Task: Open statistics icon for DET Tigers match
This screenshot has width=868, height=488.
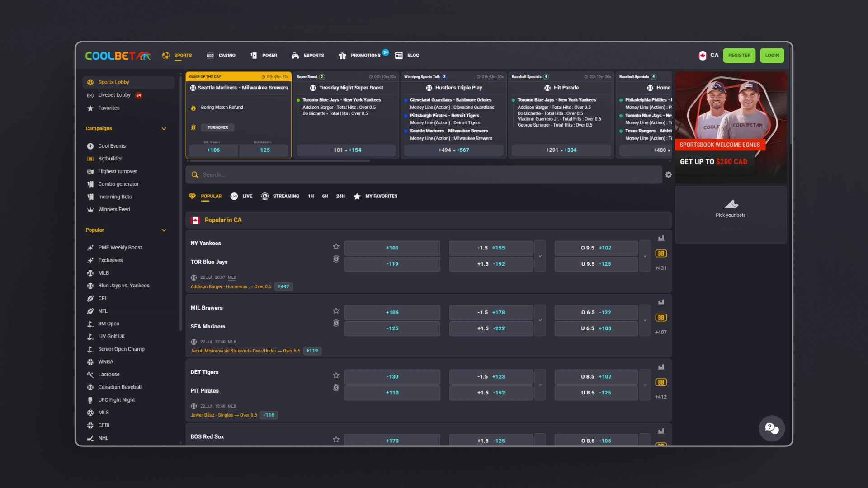Action: coord(661,367)
